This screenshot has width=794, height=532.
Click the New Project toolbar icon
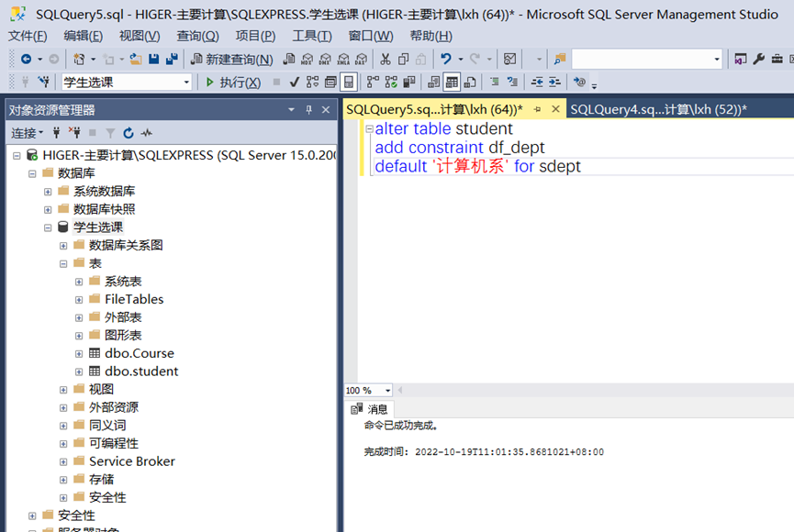coord(79,60)
